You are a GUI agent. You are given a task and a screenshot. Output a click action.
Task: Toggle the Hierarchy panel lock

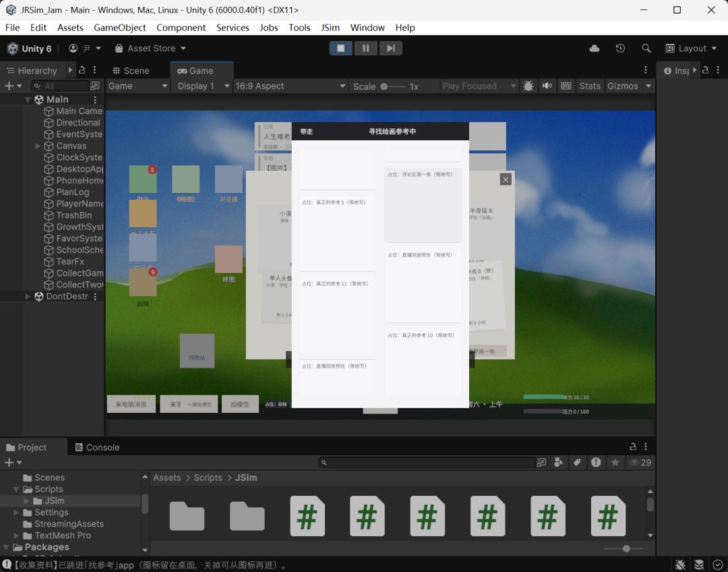click(82, 70)
